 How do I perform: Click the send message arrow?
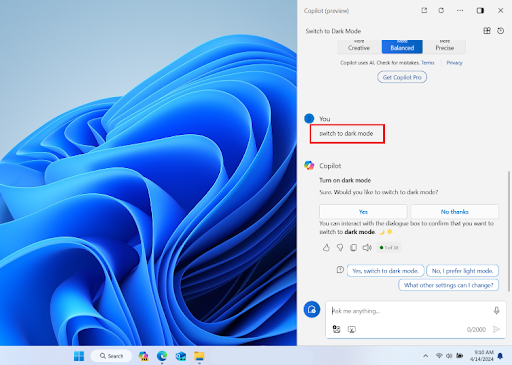[496, 329]
